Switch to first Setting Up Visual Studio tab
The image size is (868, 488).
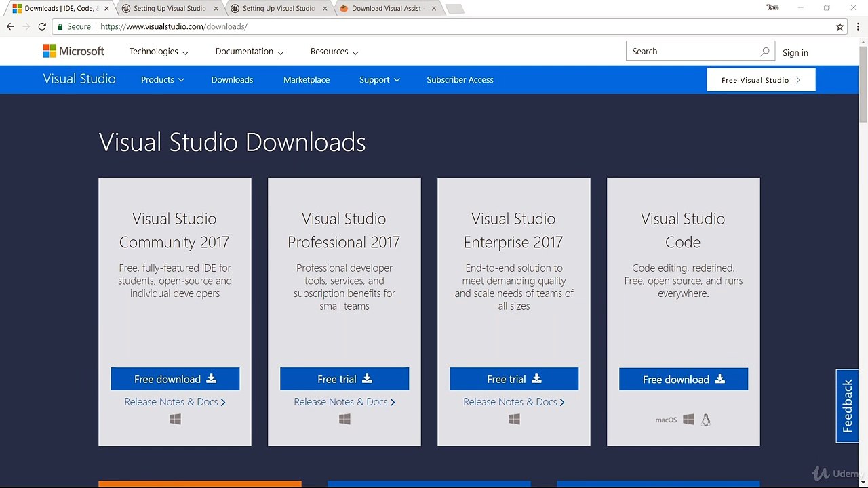pos(168,9)
